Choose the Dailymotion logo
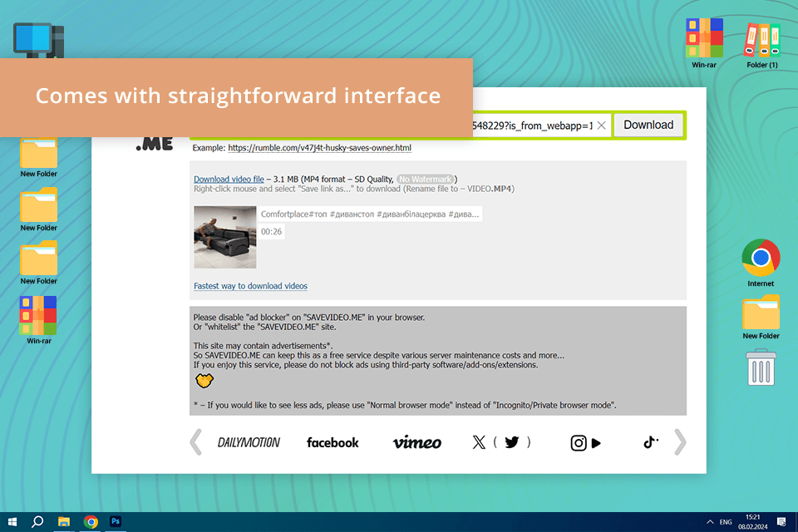Image resolution: width=798 pixels, height=532 pixels. (249, 443)
